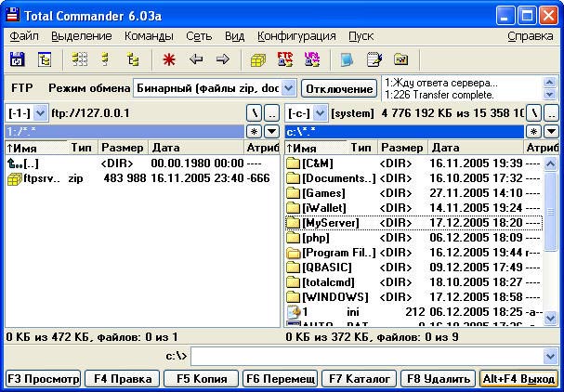Go up with left panel .. button

coord(272,113)
